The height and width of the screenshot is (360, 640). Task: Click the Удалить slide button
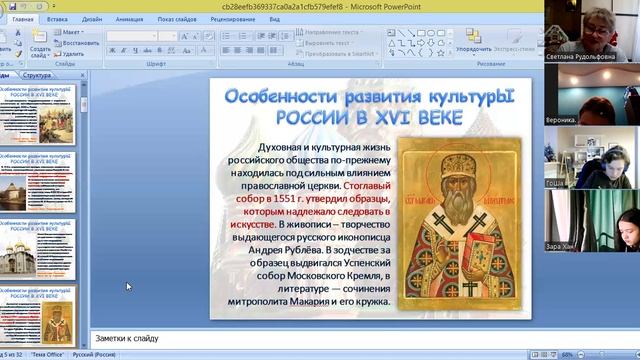click(x=69, y=53)
